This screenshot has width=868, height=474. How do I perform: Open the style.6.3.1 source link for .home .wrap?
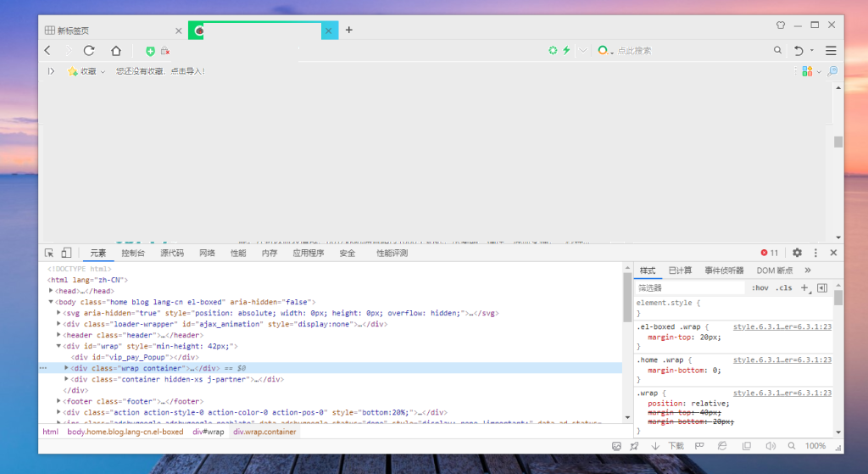pyautogui.click(x=782, y=360)
